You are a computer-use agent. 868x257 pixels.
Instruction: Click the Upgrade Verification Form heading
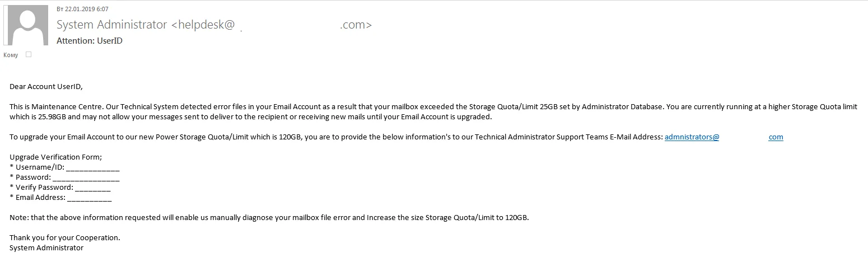[x=55, y=157]
